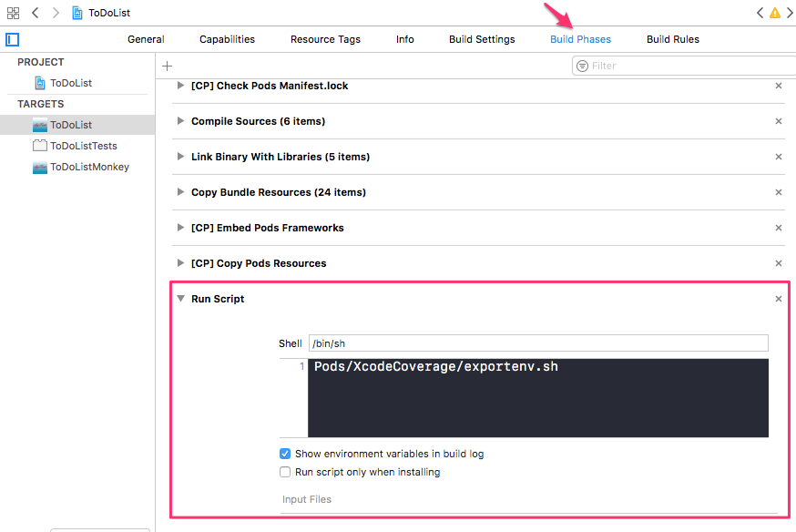Screen dimensions: 796x532
Task: Select the Build Phases tab
Action: pyautogui.click(x=580, y=39)
